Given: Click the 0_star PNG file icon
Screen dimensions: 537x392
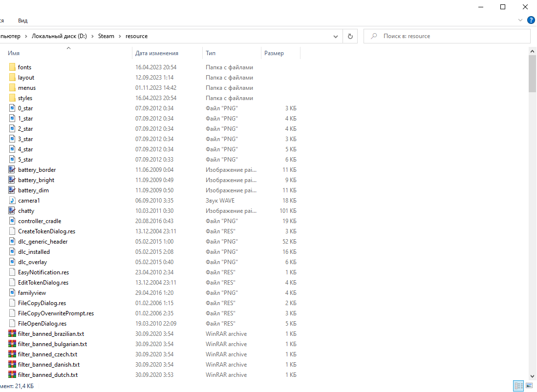Looking at the screenshot, I should coord(12,108).
